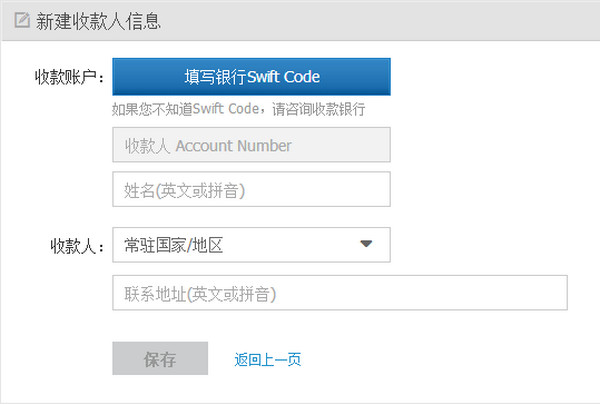Click the 新建收款人信息 header title
Image resolution: width=600 pixels, height=405 pixels.
(x=98, y=20)
